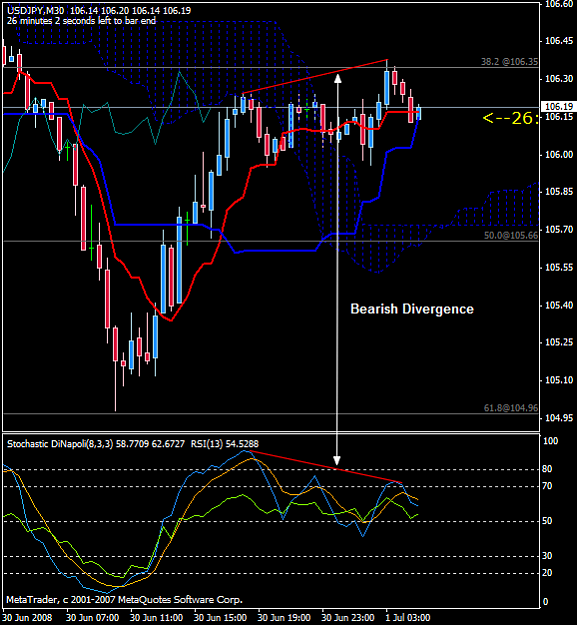Click the 106.00 price scale value
The height and width of the screenshot is (625, 577).
tap(559, 155)
